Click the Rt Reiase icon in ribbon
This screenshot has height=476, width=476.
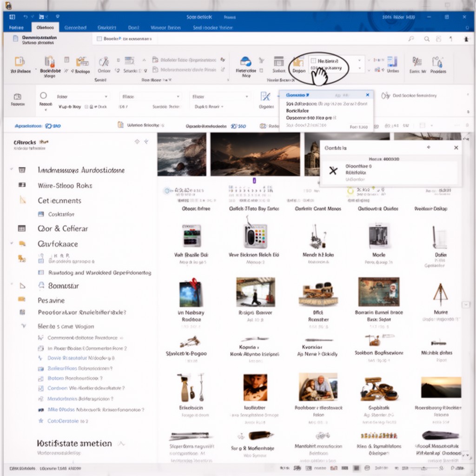pyautogui.click(x=20, y=62)
